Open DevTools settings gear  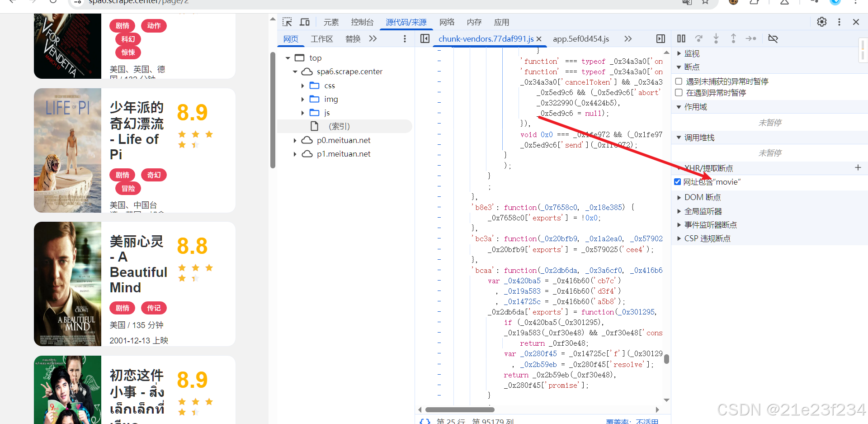[822, 22]
